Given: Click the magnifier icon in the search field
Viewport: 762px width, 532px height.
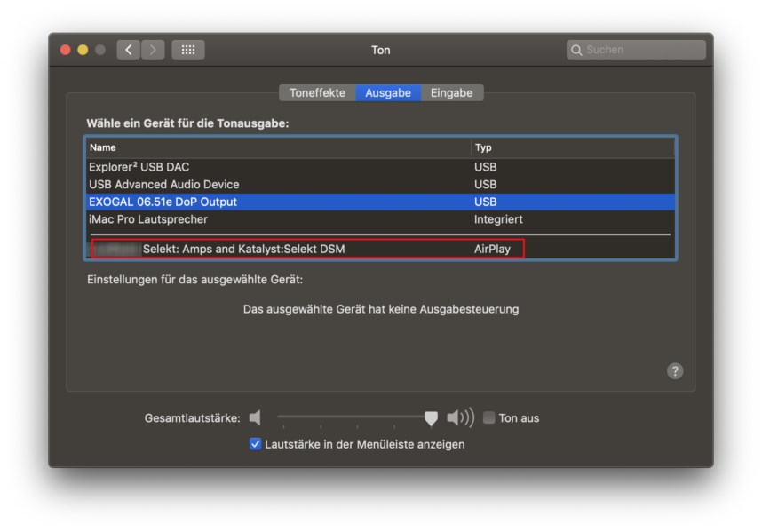Looking at the screenshot, I should [x=577, y=50].
